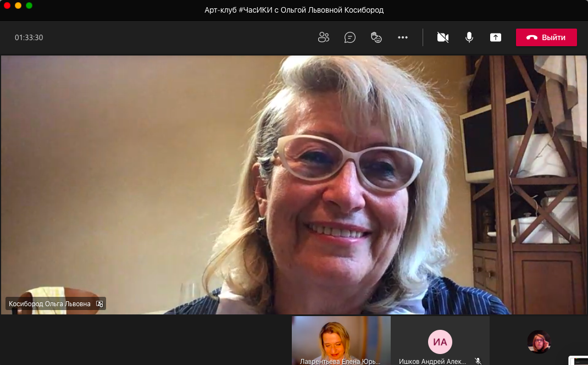Click the muted mic icon beside Ишков Андрей
Screen dimensions: 588x365
point(478,361)
